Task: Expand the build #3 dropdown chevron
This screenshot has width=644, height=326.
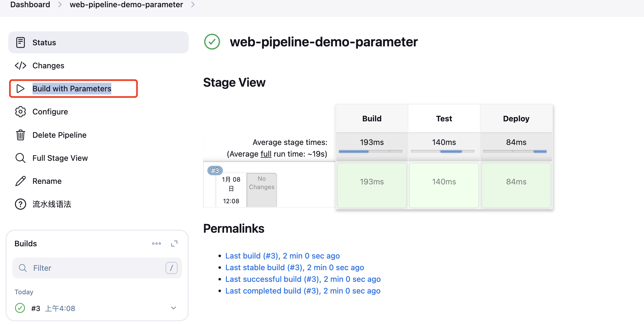Action: (x=173, y=308)
